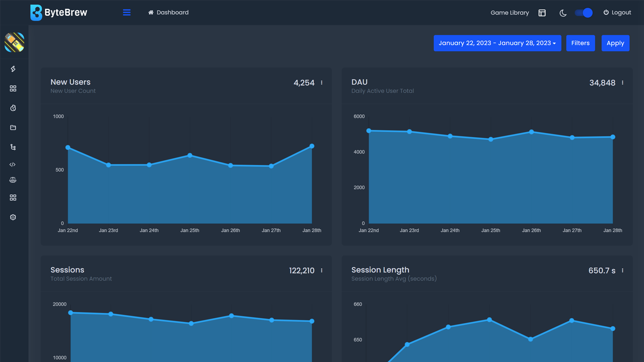Open the DAU card options menu
The width and height of the screenshot is (644, 362).
623,83
